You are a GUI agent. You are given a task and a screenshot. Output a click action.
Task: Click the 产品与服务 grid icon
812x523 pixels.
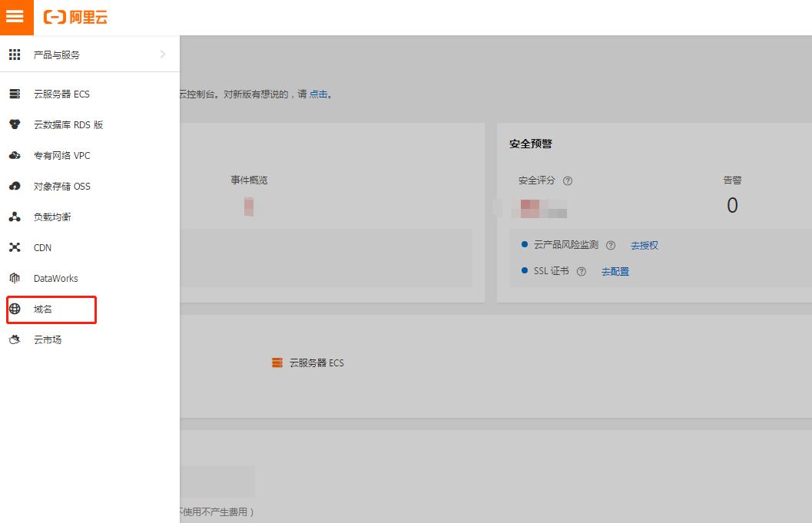pos(14,55)
